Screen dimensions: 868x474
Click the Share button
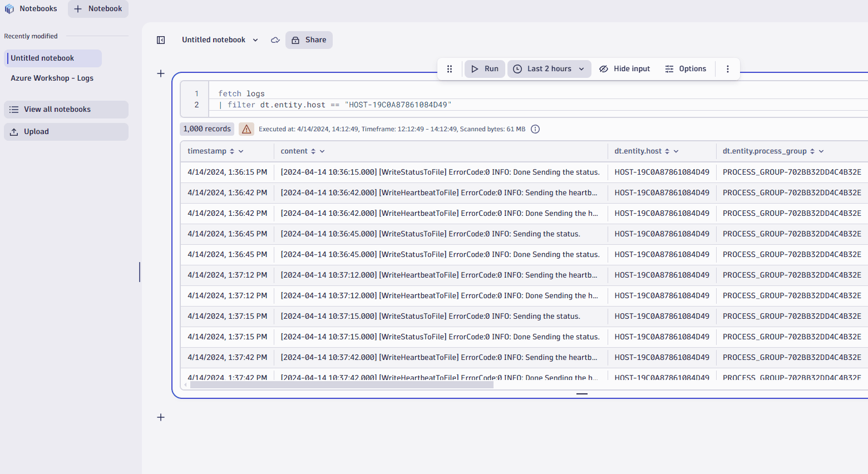tap(309, 40)
